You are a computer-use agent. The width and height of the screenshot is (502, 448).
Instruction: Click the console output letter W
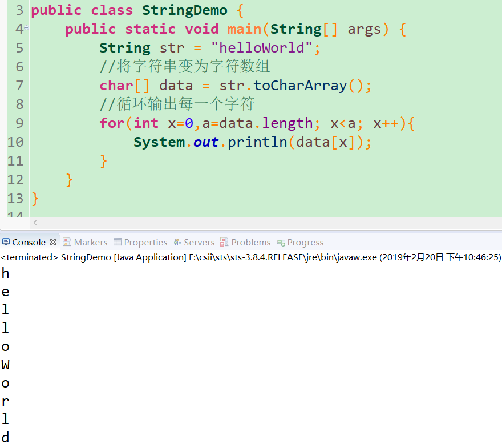(x=6, y=365)
